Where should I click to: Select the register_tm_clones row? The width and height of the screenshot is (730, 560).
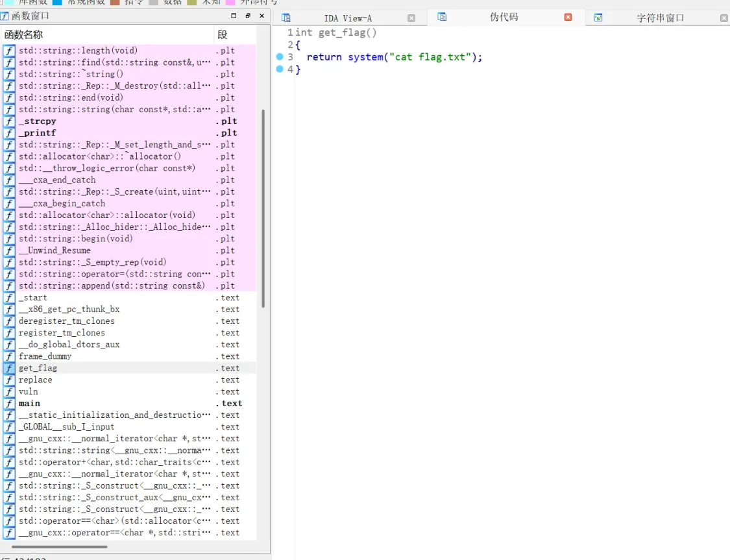coord(129,333)
